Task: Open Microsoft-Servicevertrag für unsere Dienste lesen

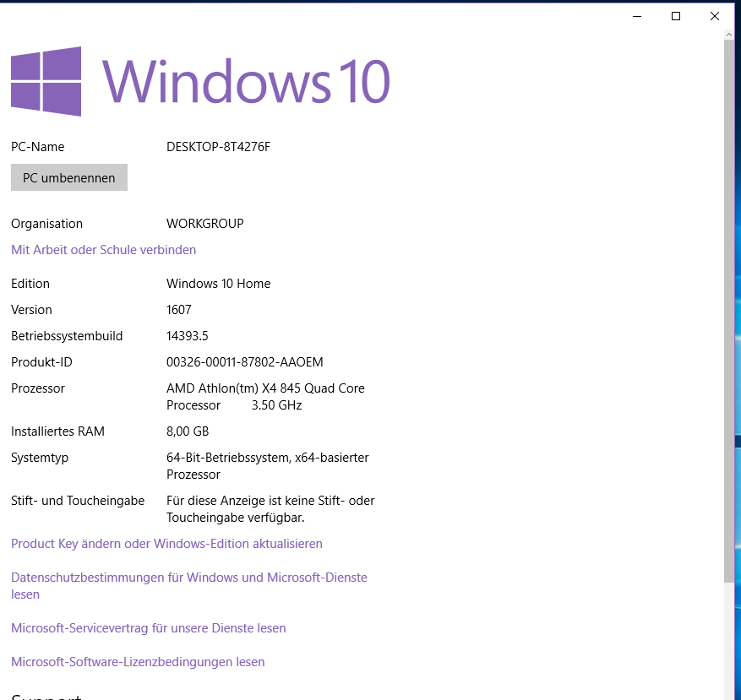Action: click(x=148, y=628)
